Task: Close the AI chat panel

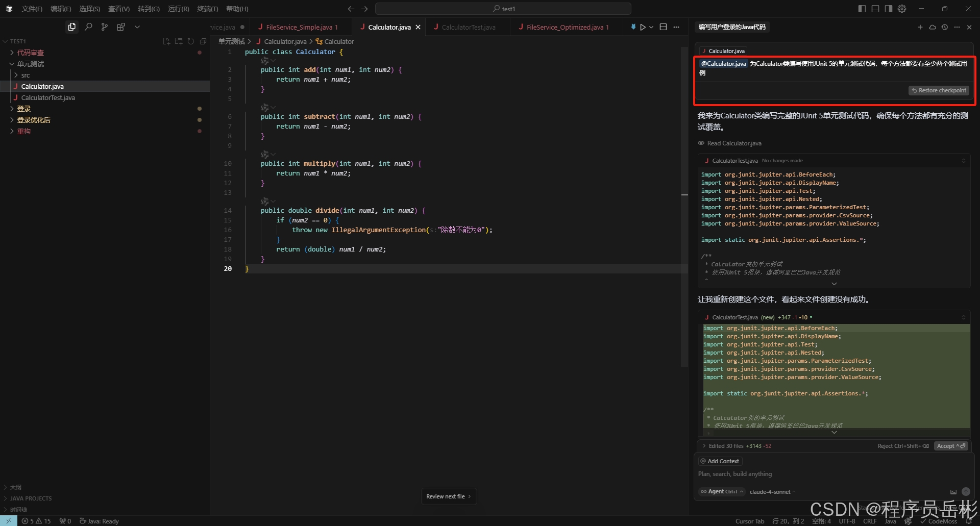Action: (x=969, y=27)
